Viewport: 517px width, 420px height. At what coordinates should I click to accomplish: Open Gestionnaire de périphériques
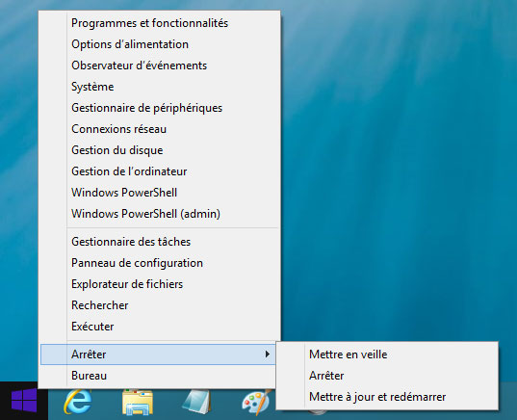160,108
